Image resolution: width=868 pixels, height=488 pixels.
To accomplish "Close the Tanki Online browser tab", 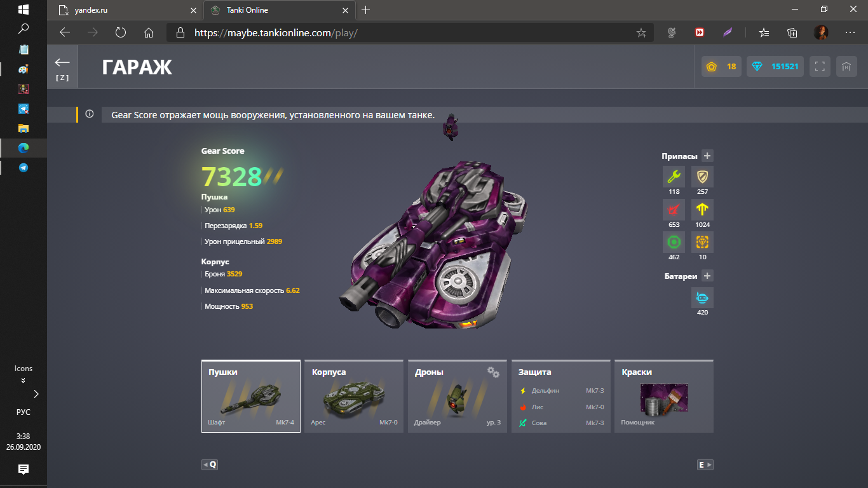I will (x=345, y=10).
